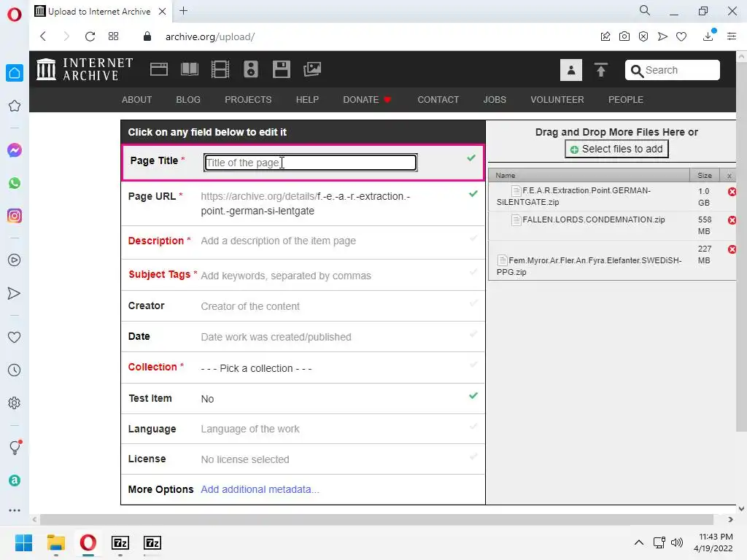Open the Collection picker dropdown

[x=256, y=368]
